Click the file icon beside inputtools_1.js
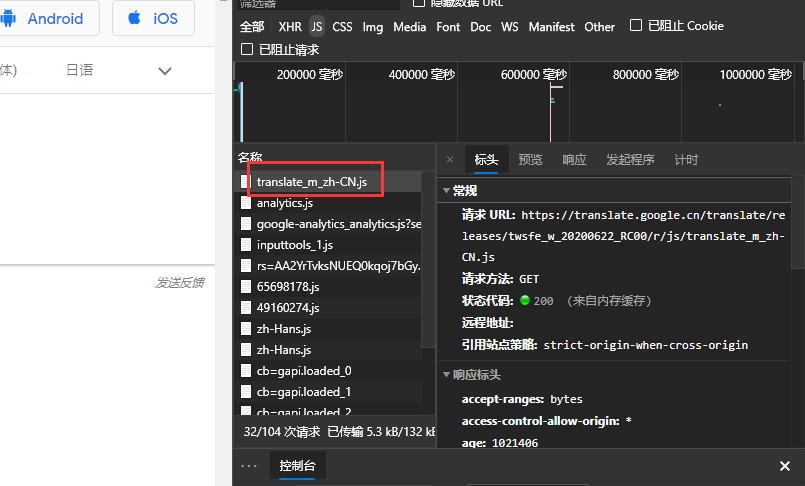Image resolution: width=805 pixels, height=486 pixels. 246,244
